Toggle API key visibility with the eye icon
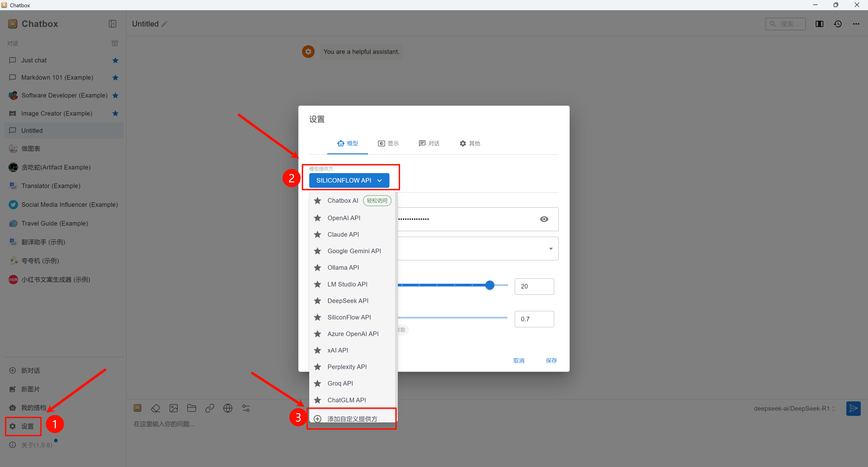This screenshot has width=868, height=467. pos(544,219)
